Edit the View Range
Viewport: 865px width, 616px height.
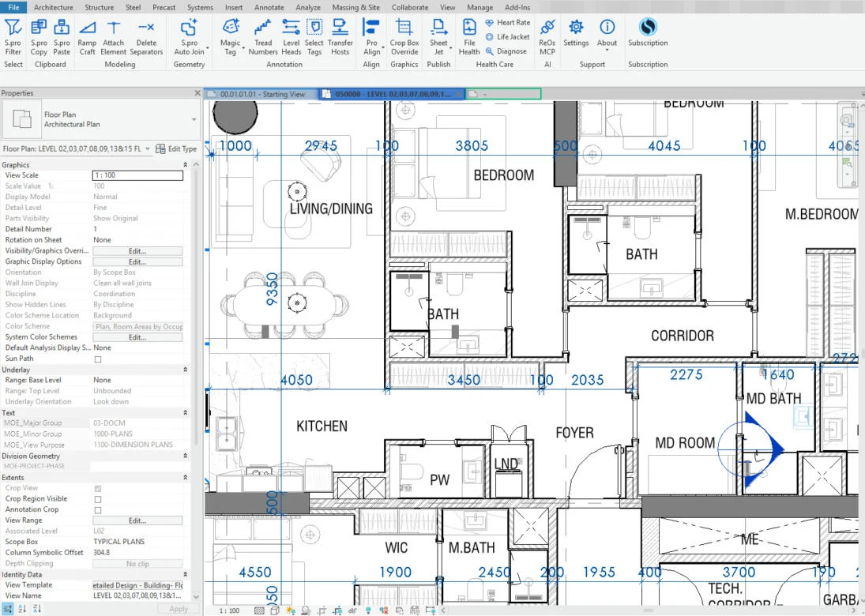coord(137,520)
